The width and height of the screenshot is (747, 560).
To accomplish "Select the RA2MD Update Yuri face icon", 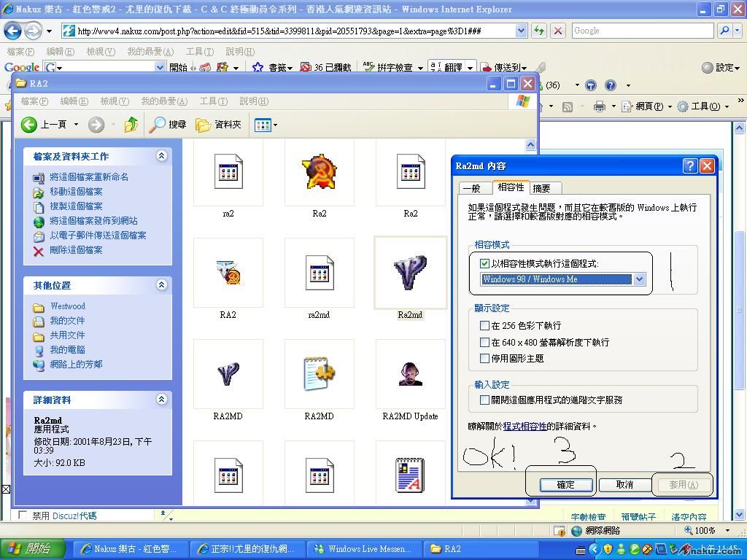I will (x=410, y=374).
